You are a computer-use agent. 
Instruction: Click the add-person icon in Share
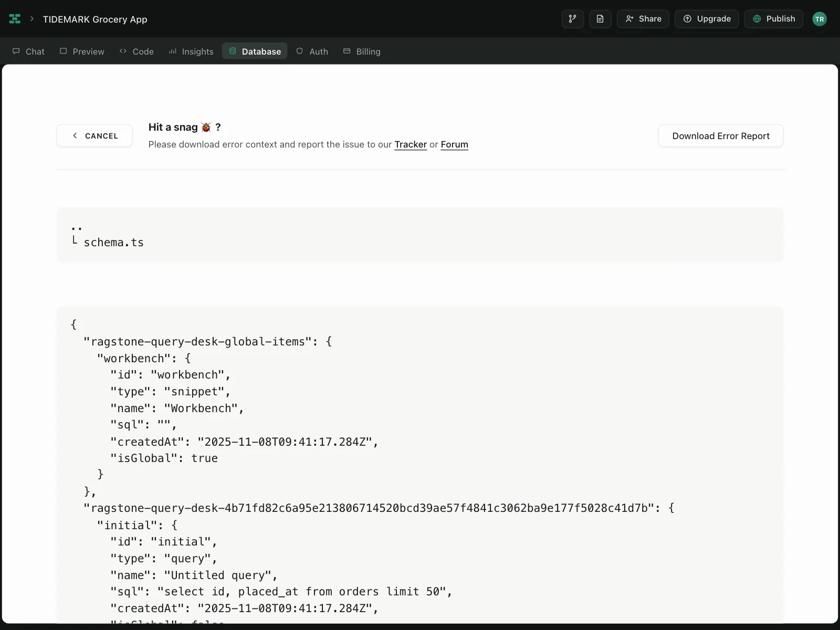(629, 19)
